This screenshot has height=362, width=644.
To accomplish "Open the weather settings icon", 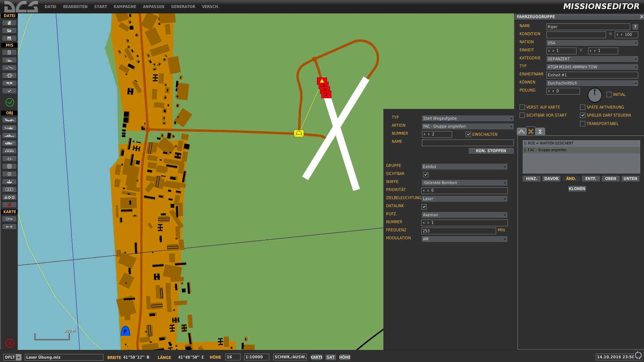I will click(9, 60).
